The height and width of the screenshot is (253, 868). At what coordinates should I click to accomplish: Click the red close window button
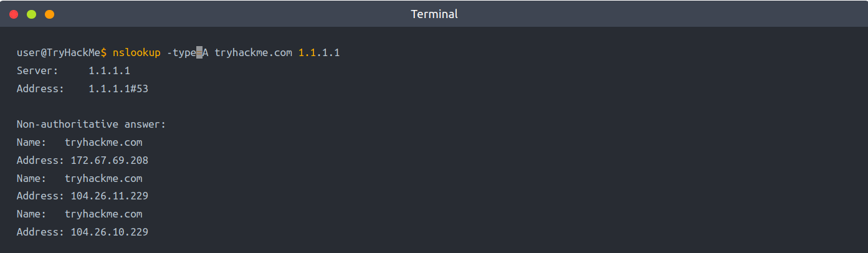coord(14,14)
